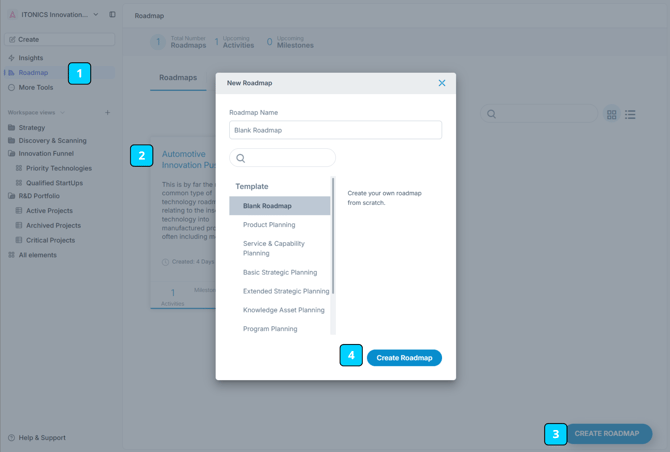The image size is (670, 452).
Task: Expand the Innovation Funnel folder
Action: [x=46, y=154]
